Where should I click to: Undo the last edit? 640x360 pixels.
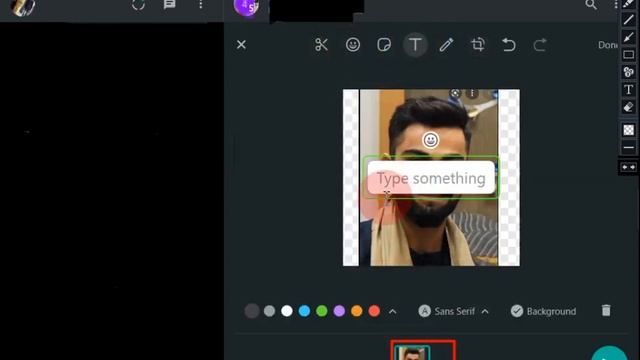click(509, 44)
